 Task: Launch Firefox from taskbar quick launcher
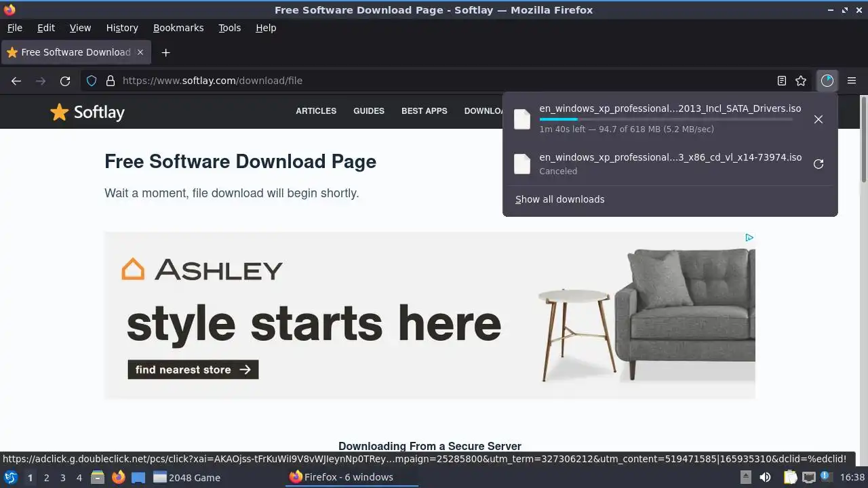coord(119,477)
